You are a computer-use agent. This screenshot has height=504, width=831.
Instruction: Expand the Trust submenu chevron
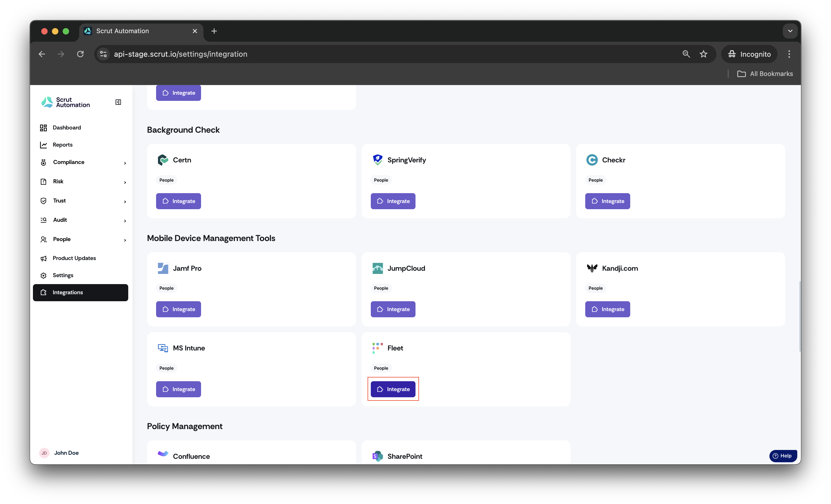click(x=125, y=201)
